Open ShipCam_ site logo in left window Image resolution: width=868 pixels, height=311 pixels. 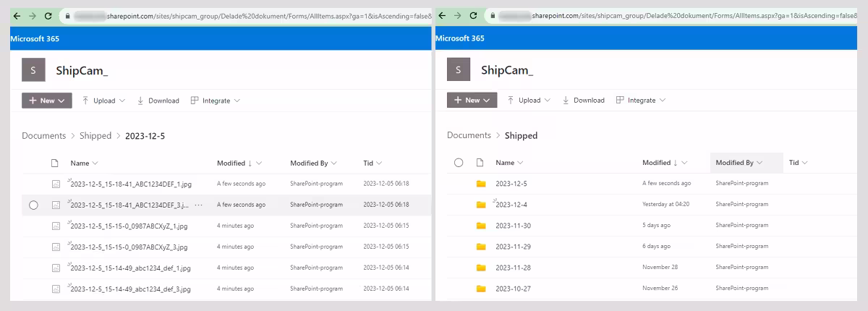(x=33, y=70)
